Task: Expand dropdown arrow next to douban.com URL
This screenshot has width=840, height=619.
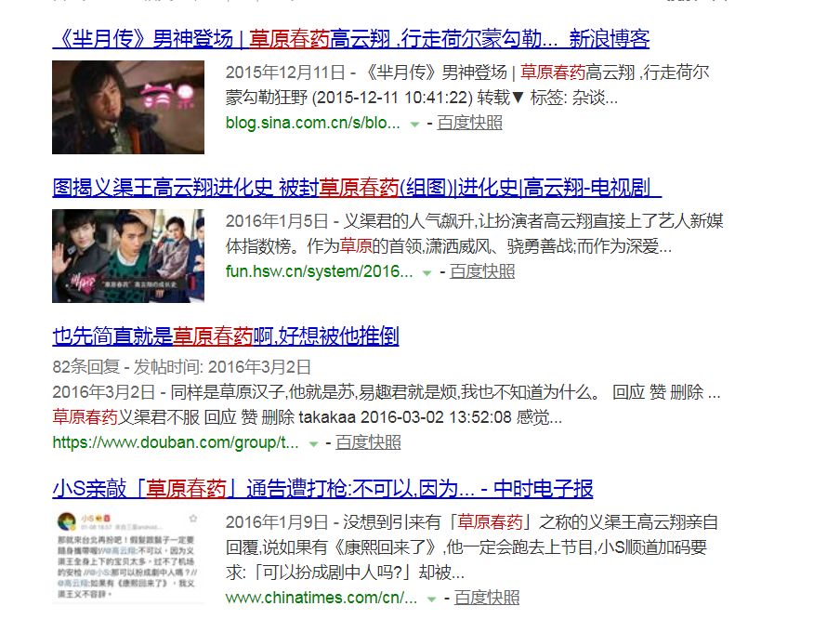Action: click(313, 443)
